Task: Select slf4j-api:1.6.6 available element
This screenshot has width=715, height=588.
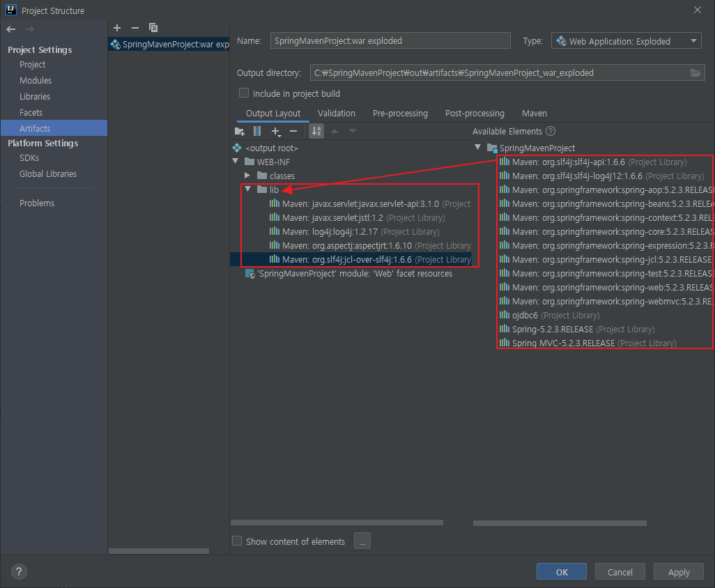Action: point(593,162)
